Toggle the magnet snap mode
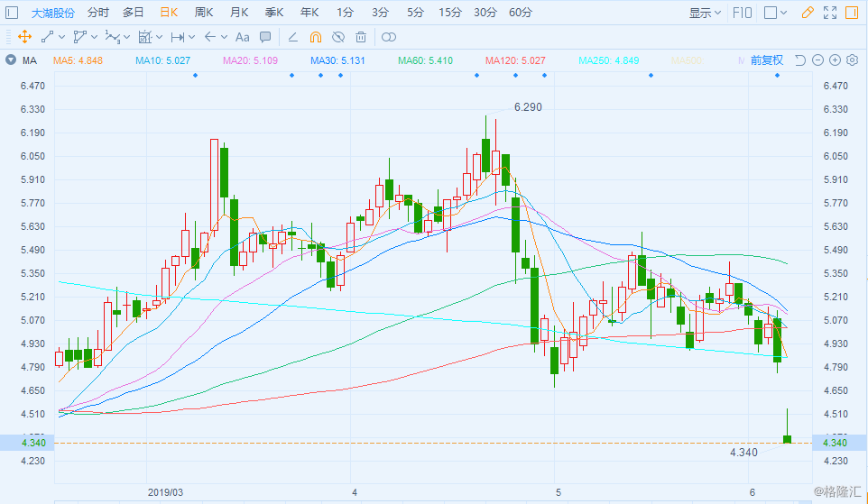The image size is (868, 504). tap(315, 37)
